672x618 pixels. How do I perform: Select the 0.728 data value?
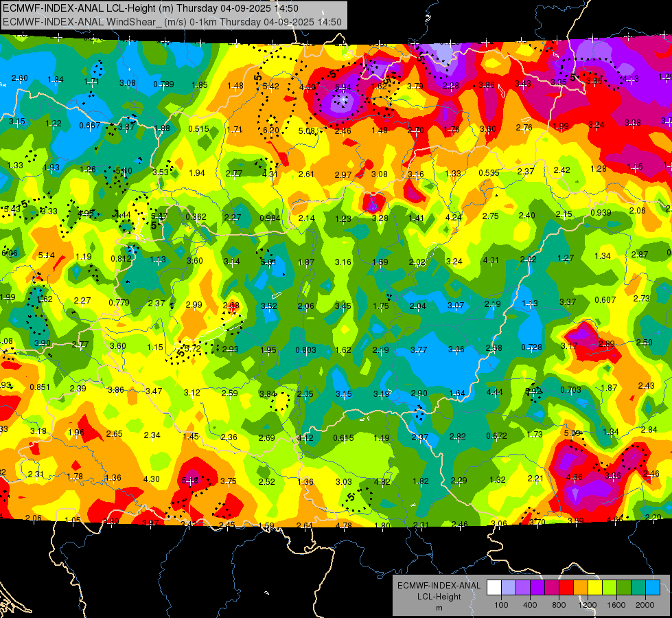click(x=531, y=347)
